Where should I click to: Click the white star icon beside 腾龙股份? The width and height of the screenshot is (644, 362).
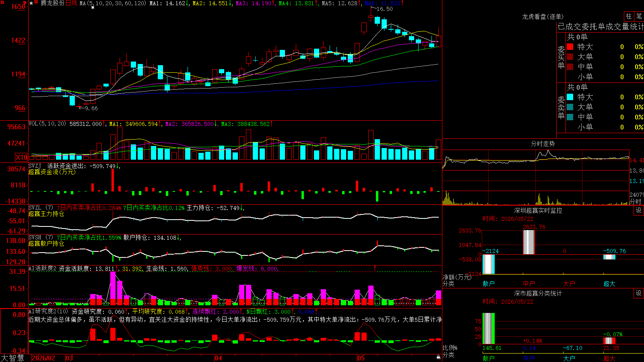(31, 3)
